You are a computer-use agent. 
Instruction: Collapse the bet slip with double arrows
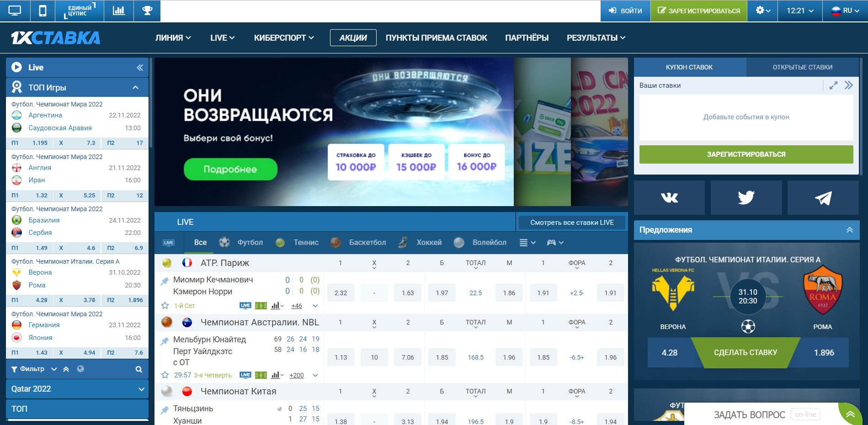[849, 85]
